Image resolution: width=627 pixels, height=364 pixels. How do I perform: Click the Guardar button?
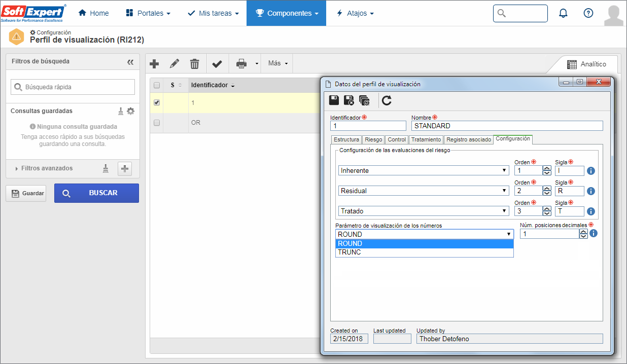26,193
